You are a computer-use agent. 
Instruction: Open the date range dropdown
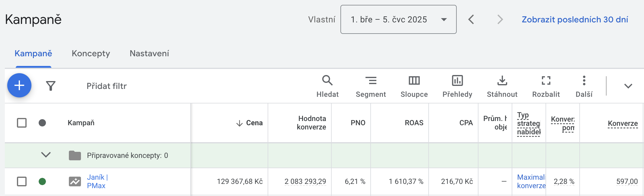point(398,19)
